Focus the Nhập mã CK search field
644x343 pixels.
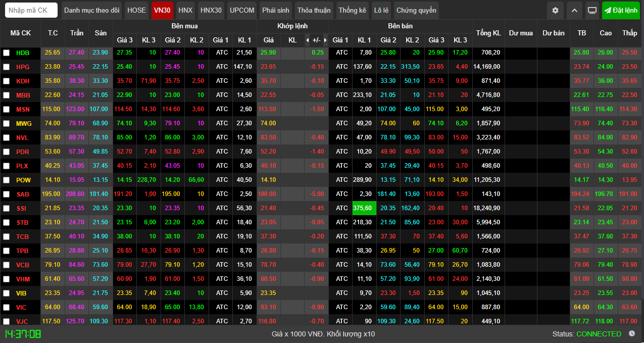(31, 10)
